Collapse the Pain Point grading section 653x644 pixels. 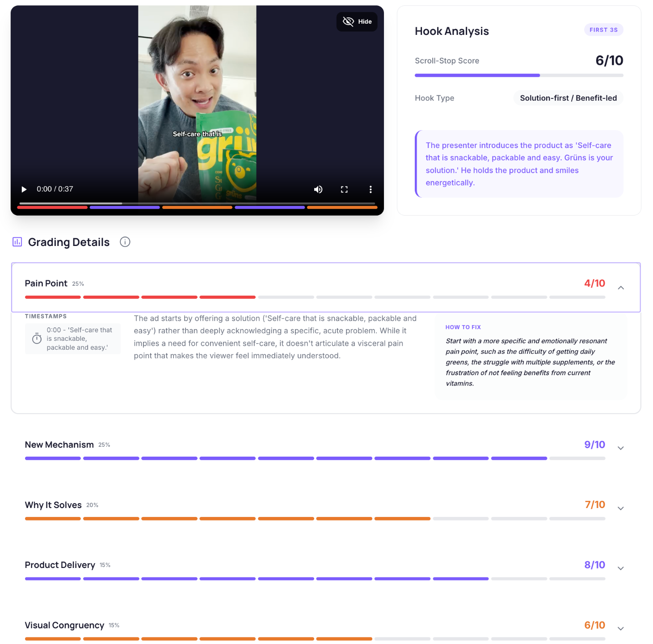point(621,288)
